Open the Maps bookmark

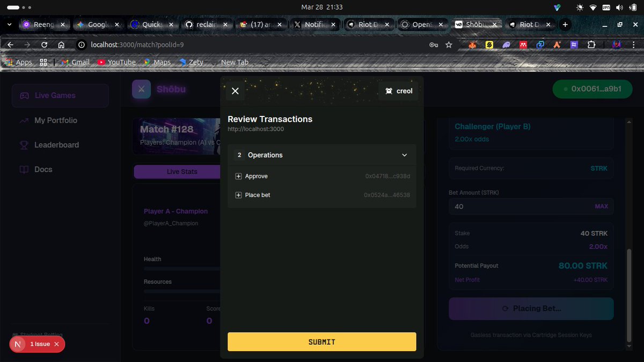[157, 62]
